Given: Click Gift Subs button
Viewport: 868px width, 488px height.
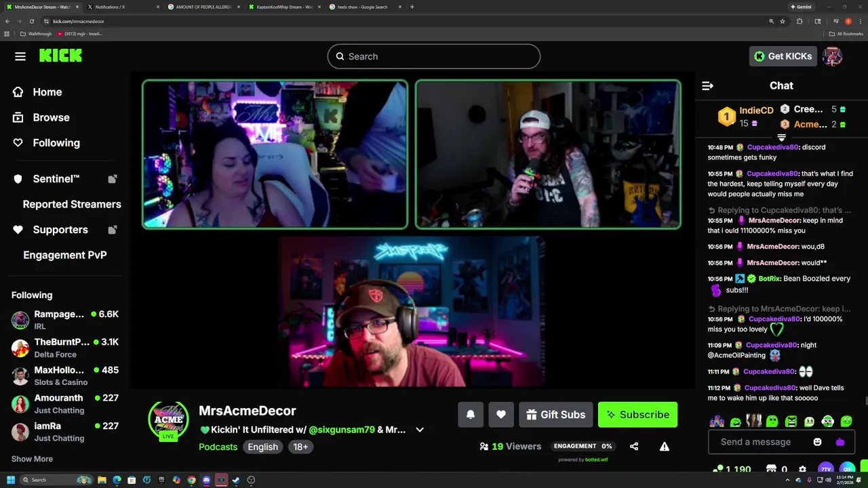Looking at the screenshot, I should (x=556, y=415).
